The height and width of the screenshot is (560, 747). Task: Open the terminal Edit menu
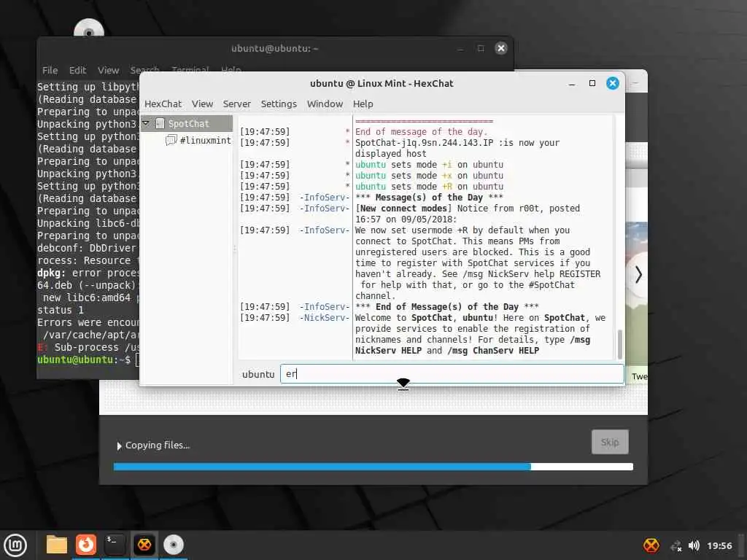coord(77,71)
